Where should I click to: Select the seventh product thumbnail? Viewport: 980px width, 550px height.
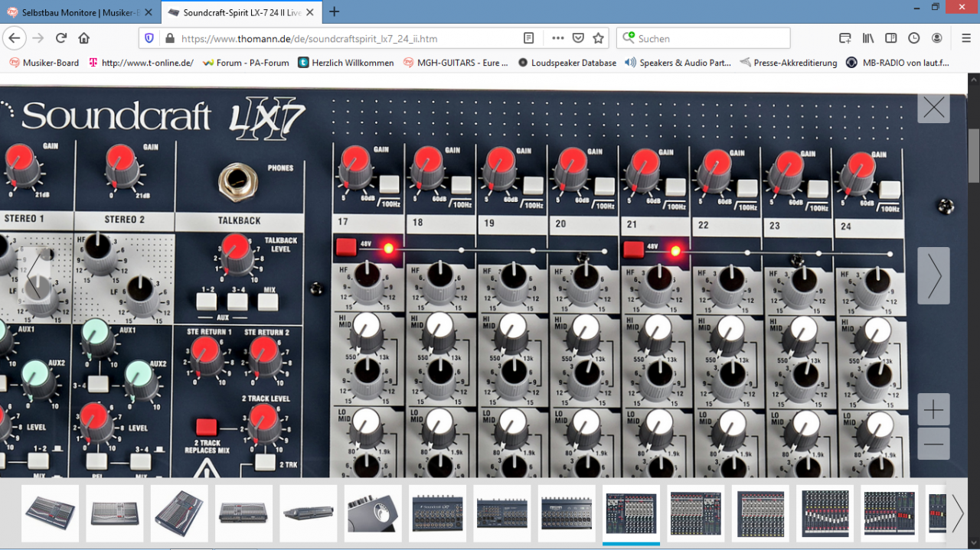click(437, 513)
